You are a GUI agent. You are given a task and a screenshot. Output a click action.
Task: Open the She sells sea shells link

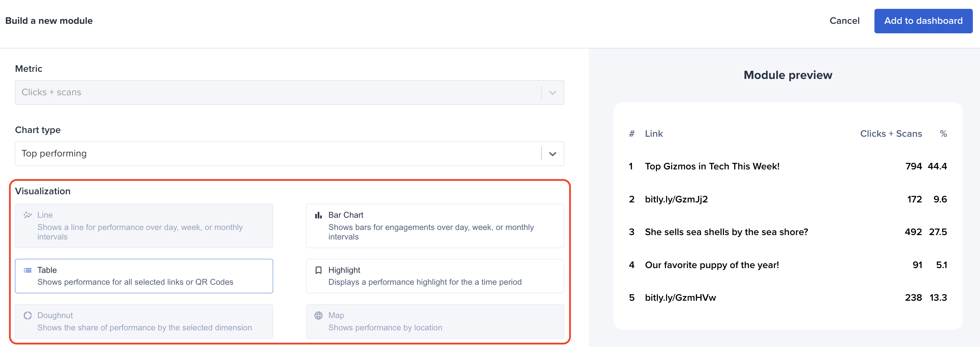(726, 232)
